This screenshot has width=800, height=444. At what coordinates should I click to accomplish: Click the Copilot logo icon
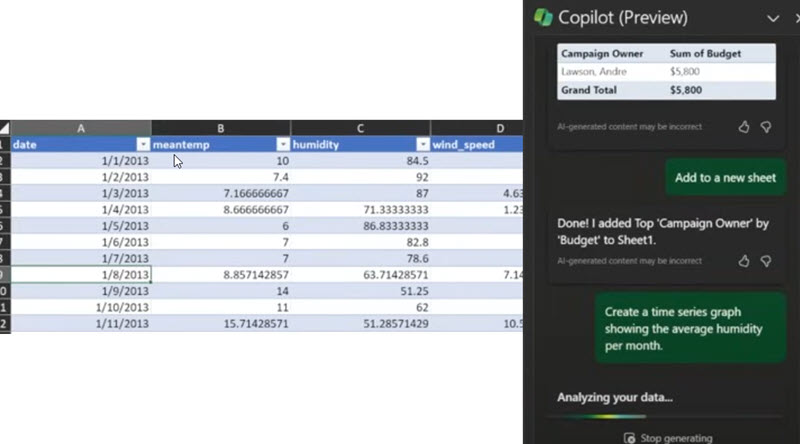point(543,17)
